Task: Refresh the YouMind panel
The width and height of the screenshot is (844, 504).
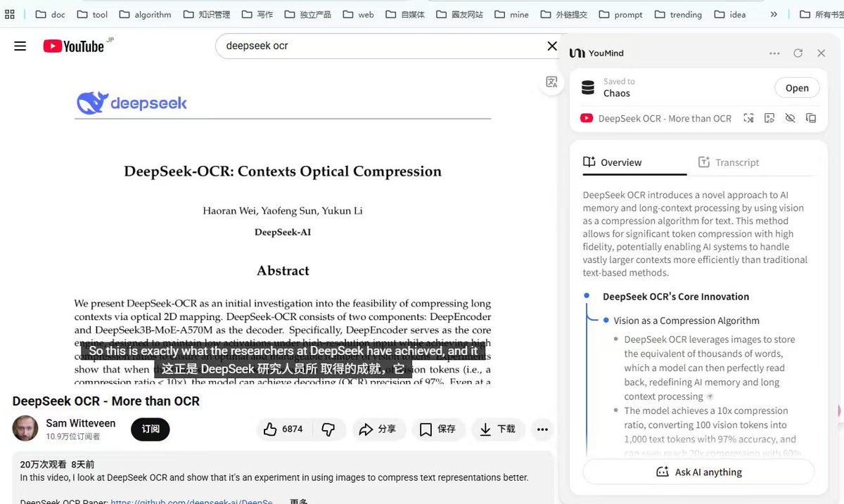Action: coord(798,53)
